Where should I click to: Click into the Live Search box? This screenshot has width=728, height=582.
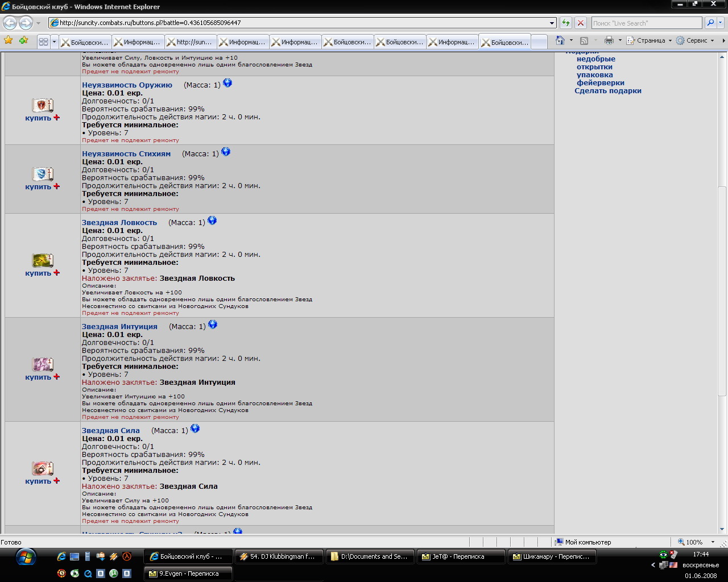pos(647,23)
